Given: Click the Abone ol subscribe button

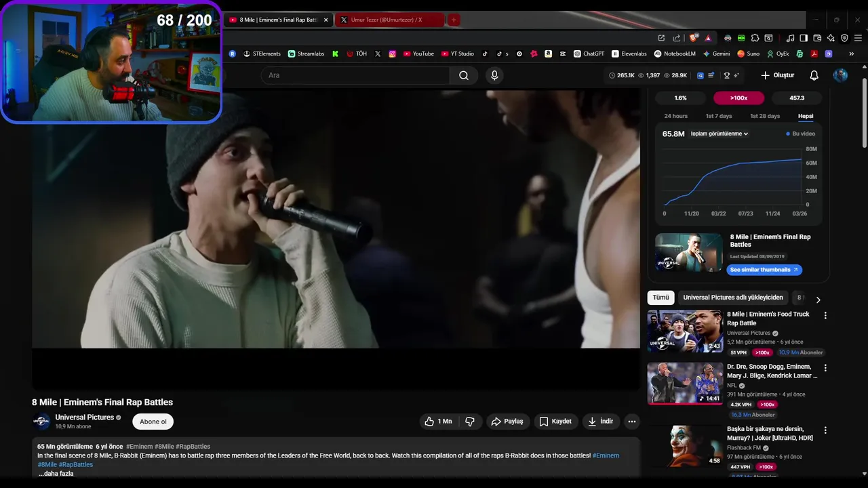Looking at the screenshot, I should click(x=153, y=422).
